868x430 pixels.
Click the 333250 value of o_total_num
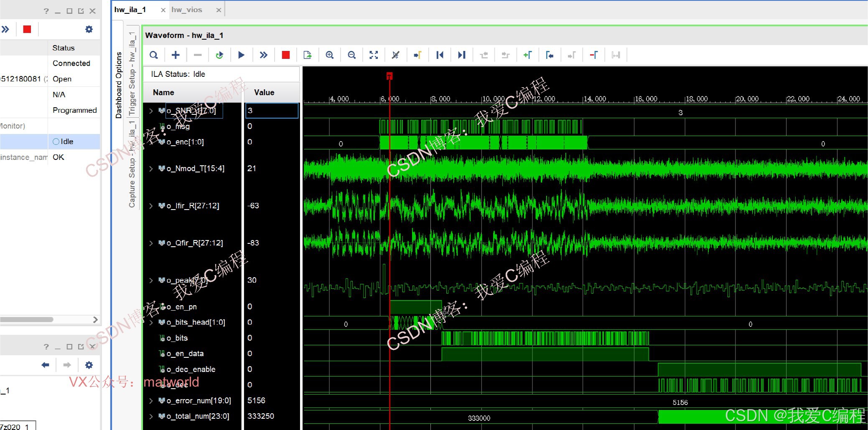point(261,416)
